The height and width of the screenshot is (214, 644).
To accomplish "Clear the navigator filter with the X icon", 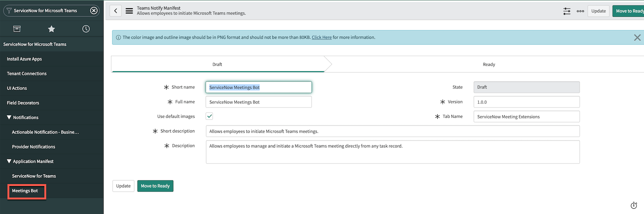I will tap(94, 10).
